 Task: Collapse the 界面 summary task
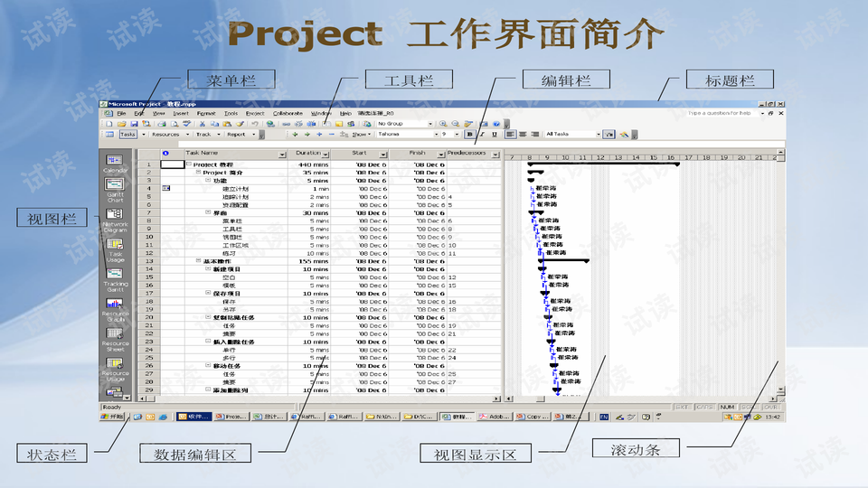(x=208, y=212)
